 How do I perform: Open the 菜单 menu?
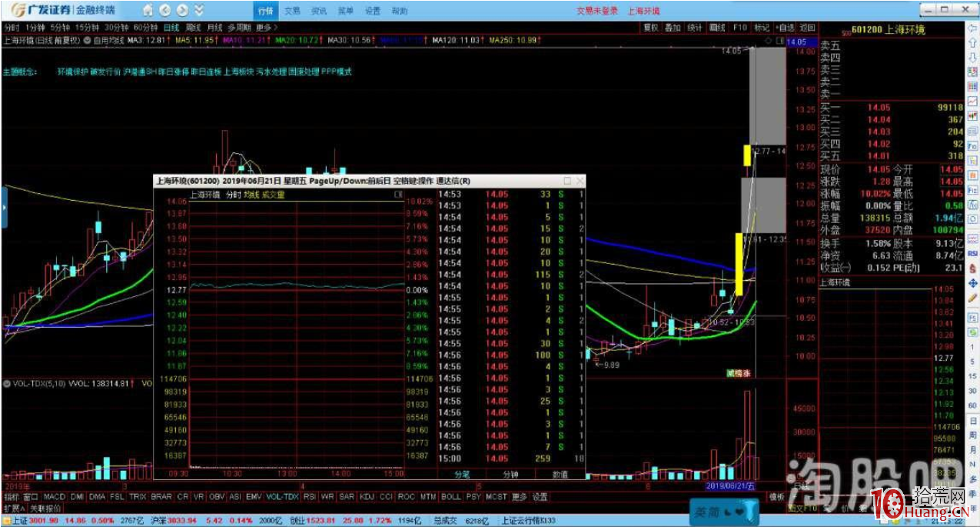click(x=346, y=11)
